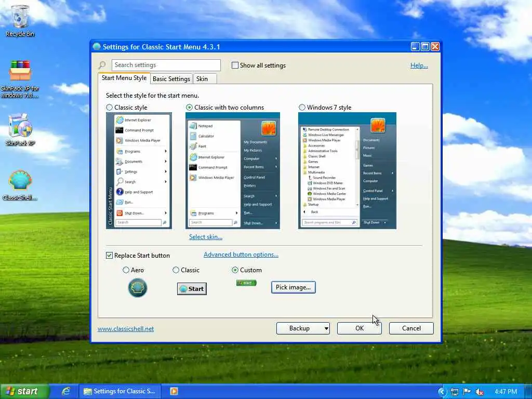
Task: Enable Show all settings checkbox
Action: click(235, 65)
